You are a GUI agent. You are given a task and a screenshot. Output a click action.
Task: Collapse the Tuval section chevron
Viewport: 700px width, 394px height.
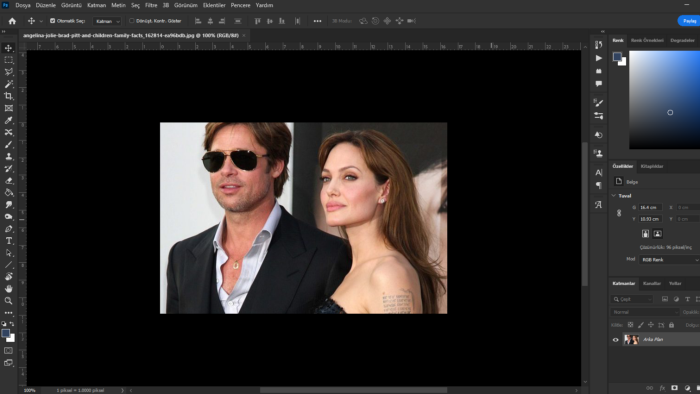(x=614, y=196)
